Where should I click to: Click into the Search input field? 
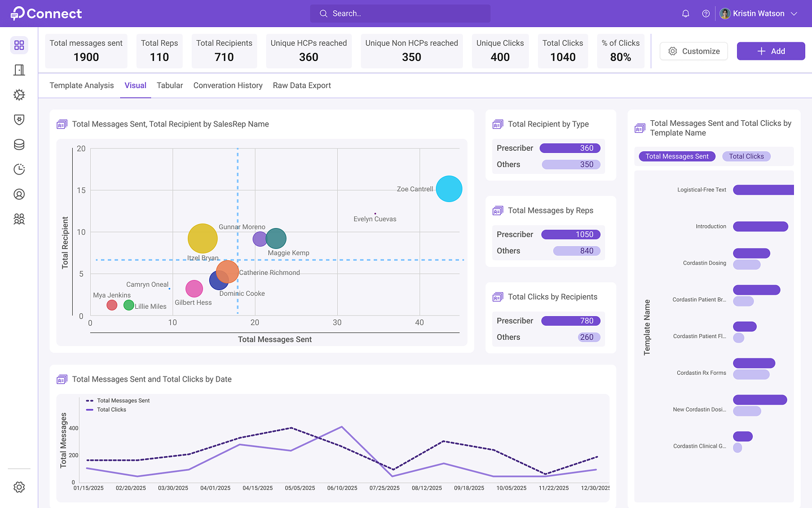pyautogui.click(x=400, y=14)
